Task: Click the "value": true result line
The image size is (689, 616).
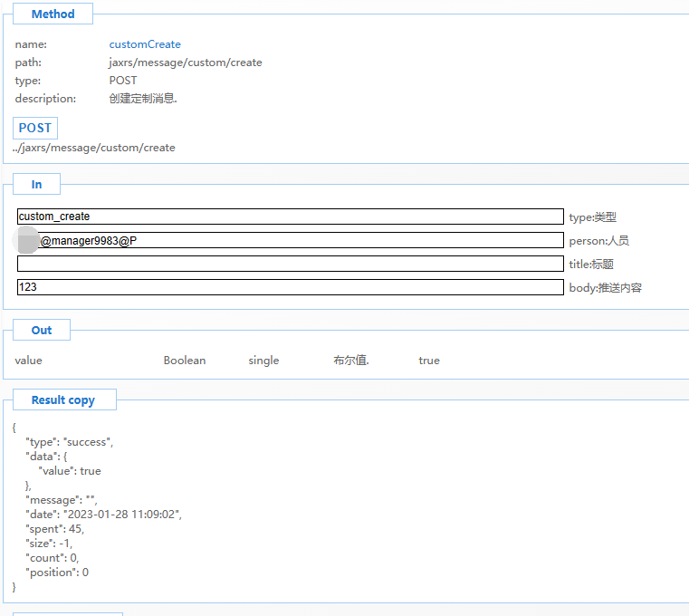Action: [x=70, y=471]
